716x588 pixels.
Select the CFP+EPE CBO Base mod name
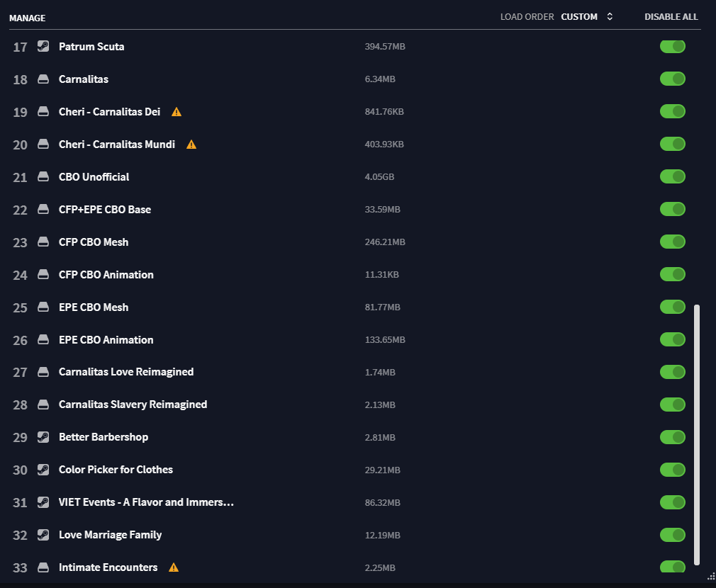click(105, 210)
